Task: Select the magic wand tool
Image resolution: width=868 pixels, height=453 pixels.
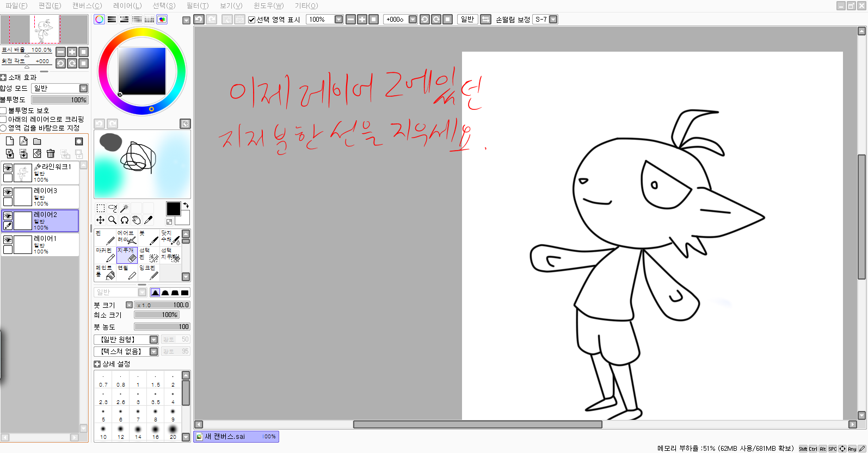Action: point(125,208)
